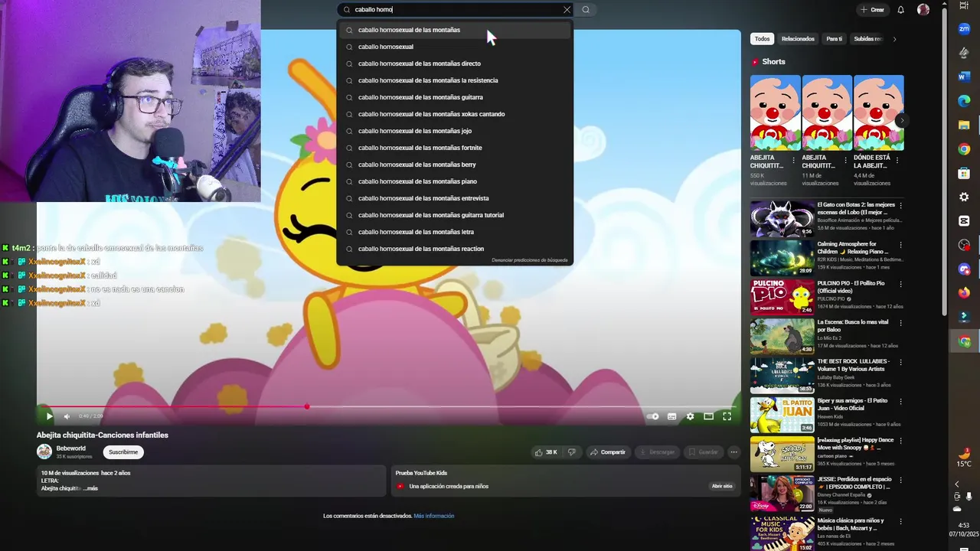Click the Suscribirme button

point(123,452)
